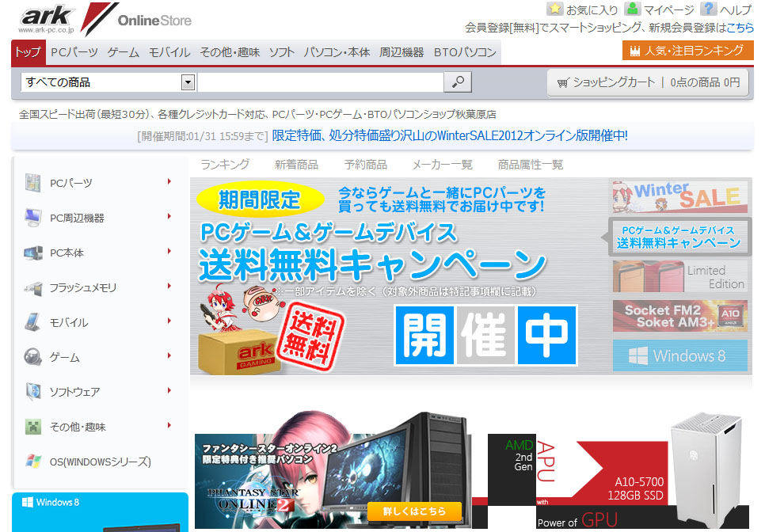Viewport: 765px width, 532px height.
Task: Click the PC周辺機器 monitor icon
Action: point(32,218)
